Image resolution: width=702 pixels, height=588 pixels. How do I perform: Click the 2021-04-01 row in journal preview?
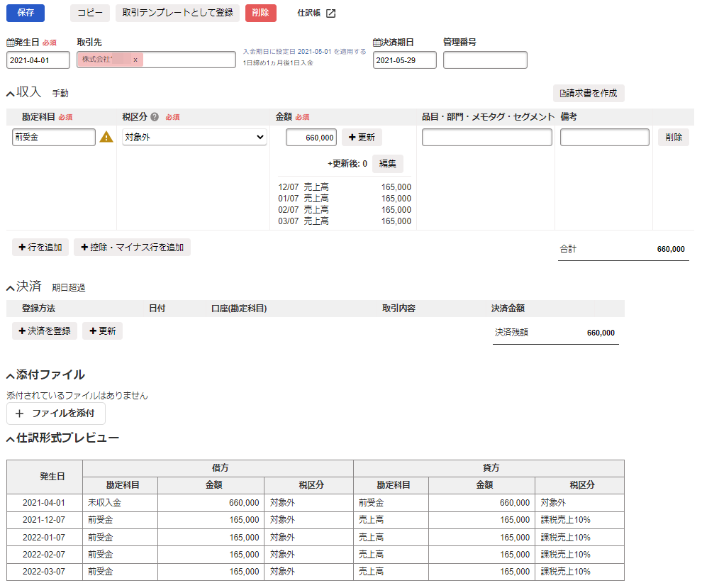(315, 503)
